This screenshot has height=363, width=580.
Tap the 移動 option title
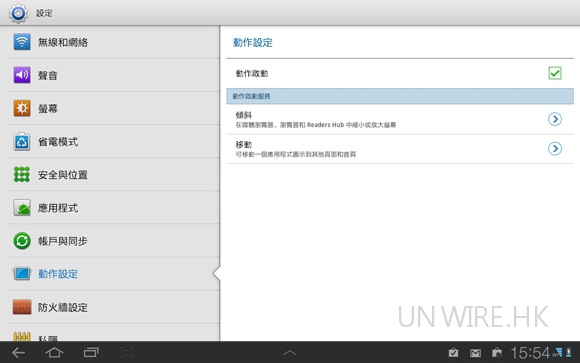[x=243, y=145]
